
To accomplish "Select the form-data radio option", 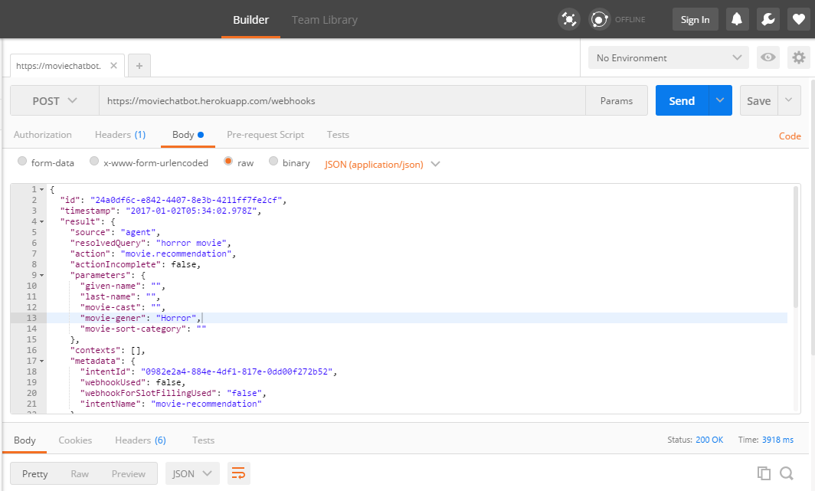I will coord(21,161).
